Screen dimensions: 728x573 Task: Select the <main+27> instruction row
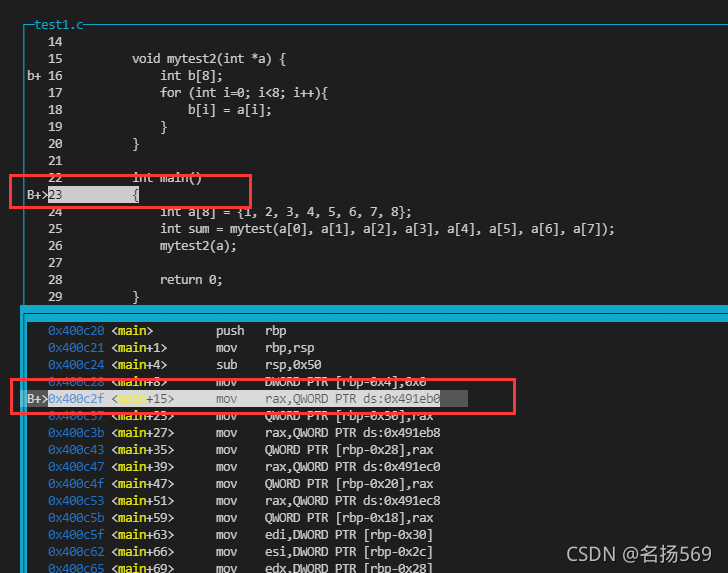[x=244, y=433]
